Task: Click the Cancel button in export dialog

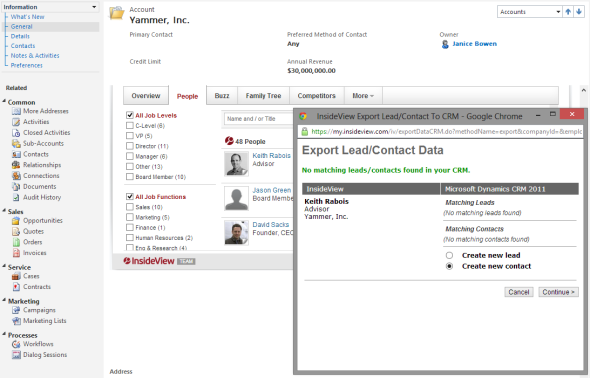Action: click(519, 292)
